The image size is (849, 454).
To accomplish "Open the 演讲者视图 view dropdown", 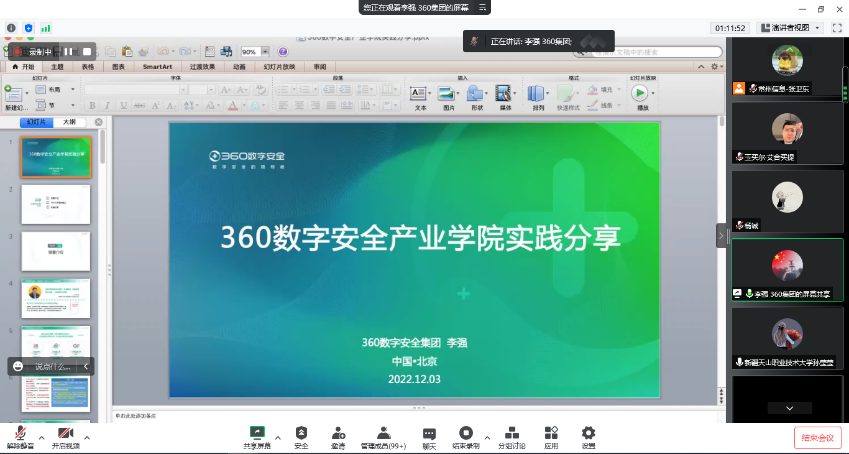I will pos(790,28).
